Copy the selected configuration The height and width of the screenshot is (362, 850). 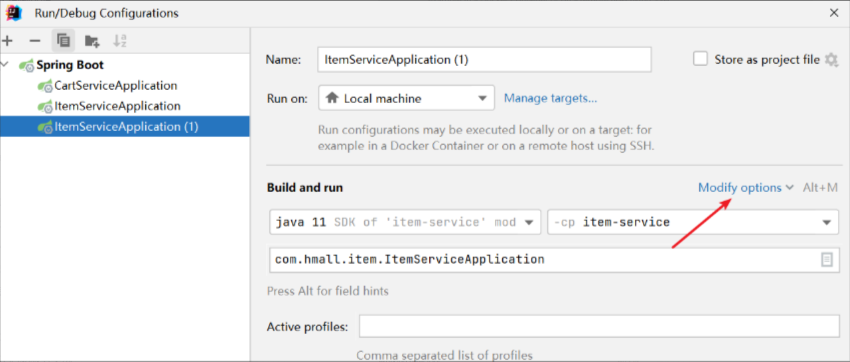(63, 41)
